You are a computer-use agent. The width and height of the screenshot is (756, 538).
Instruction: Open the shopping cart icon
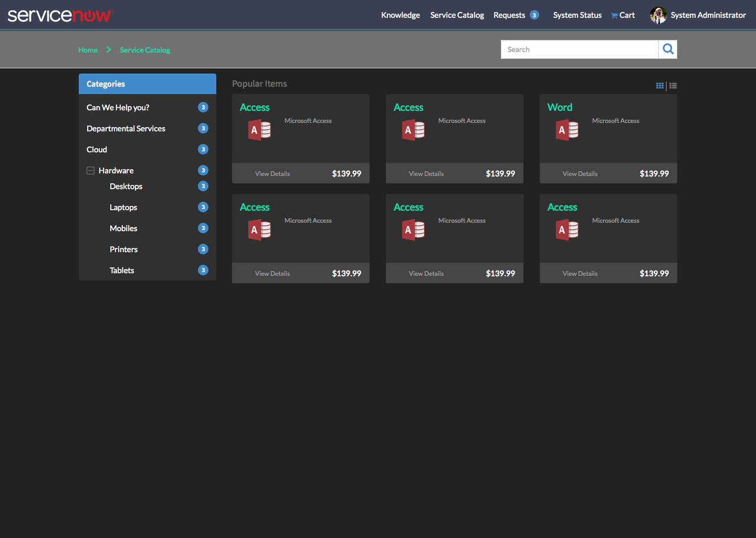coord(614,15)
